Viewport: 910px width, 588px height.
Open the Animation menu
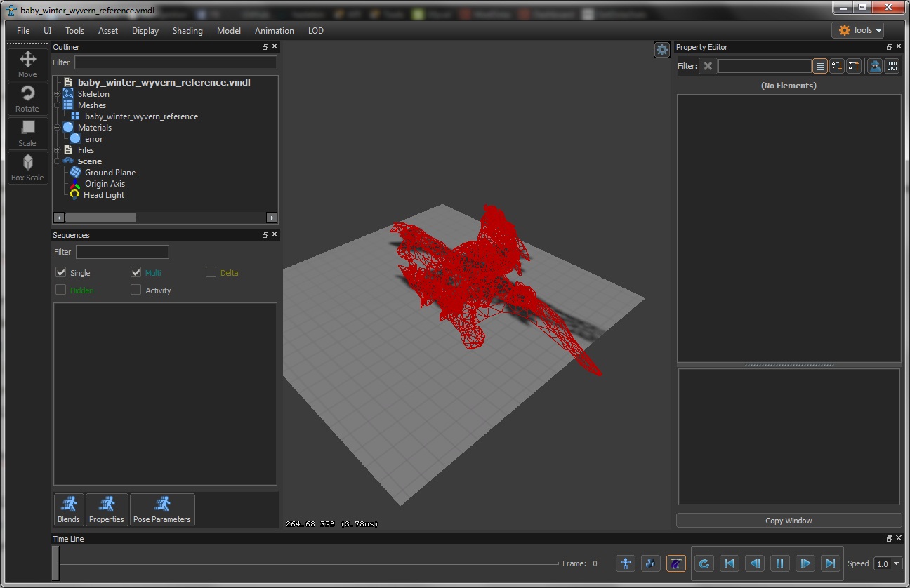coord(274,31)
